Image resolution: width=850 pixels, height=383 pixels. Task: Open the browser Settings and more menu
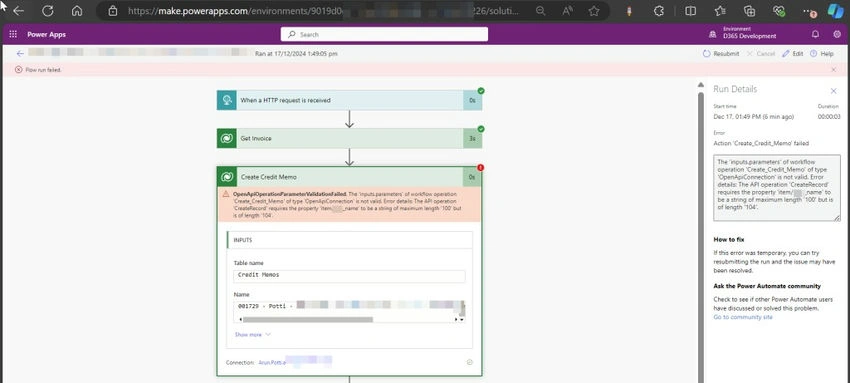click(809, 11)
